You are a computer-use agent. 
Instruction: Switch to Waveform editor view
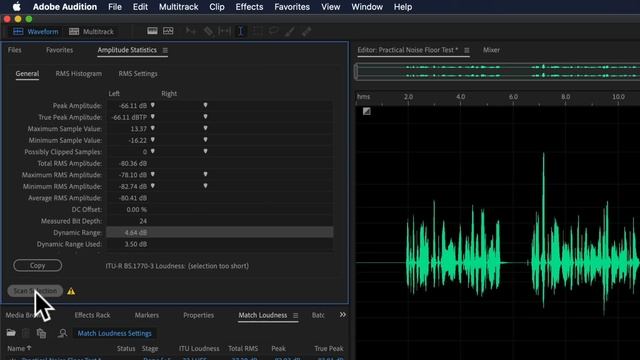[36, 31]
